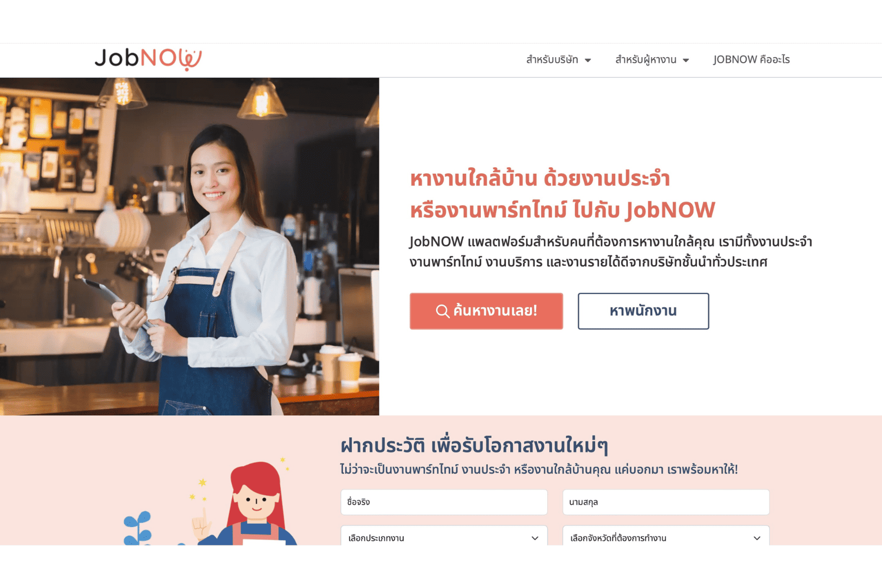Image resolution: width=882 pixels, height=588 pixels.
Task: Click the blue plant illustration
Action: [138, 528]
